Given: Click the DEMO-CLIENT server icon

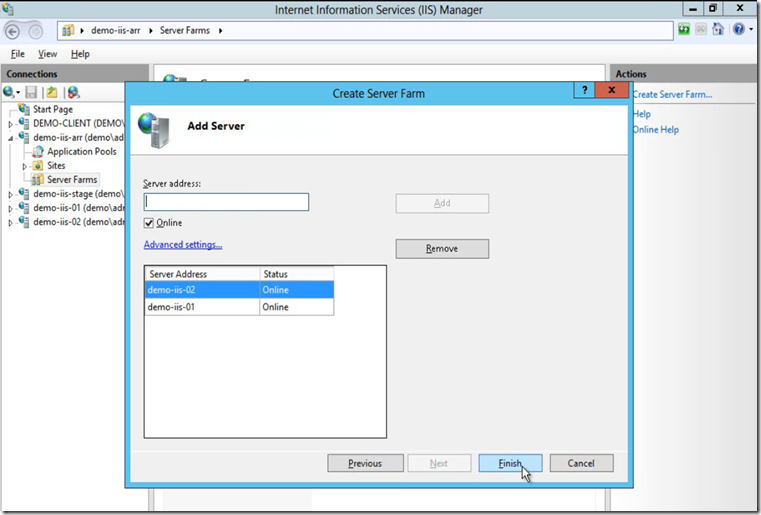Looking at the screenshot, I should coord(24,123).
